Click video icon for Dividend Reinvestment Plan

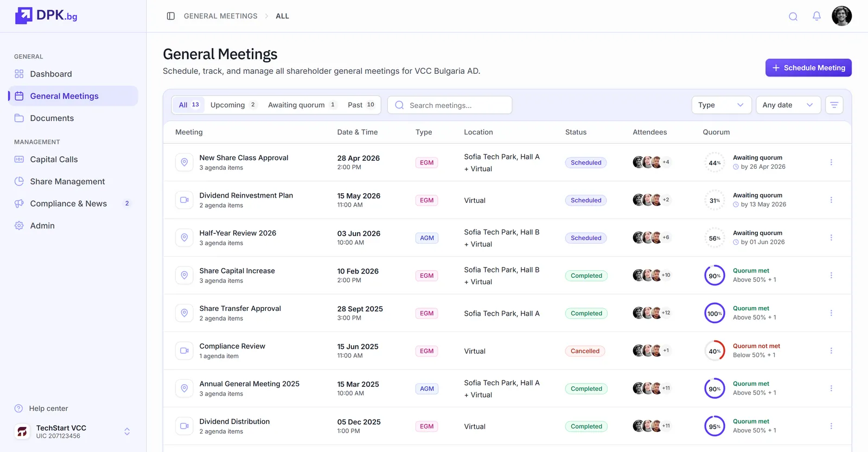184,200
